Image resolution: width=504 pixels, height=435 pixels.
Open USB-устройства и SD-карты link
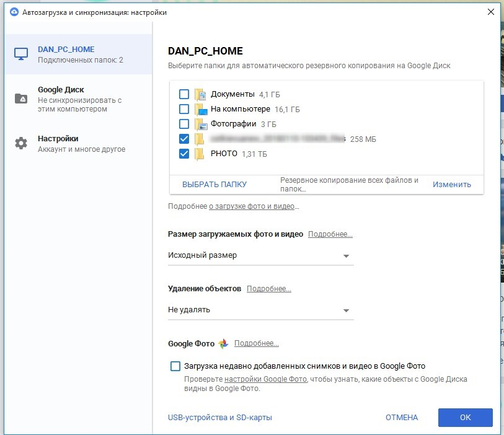pyautogui.click(x=220, y=418)
